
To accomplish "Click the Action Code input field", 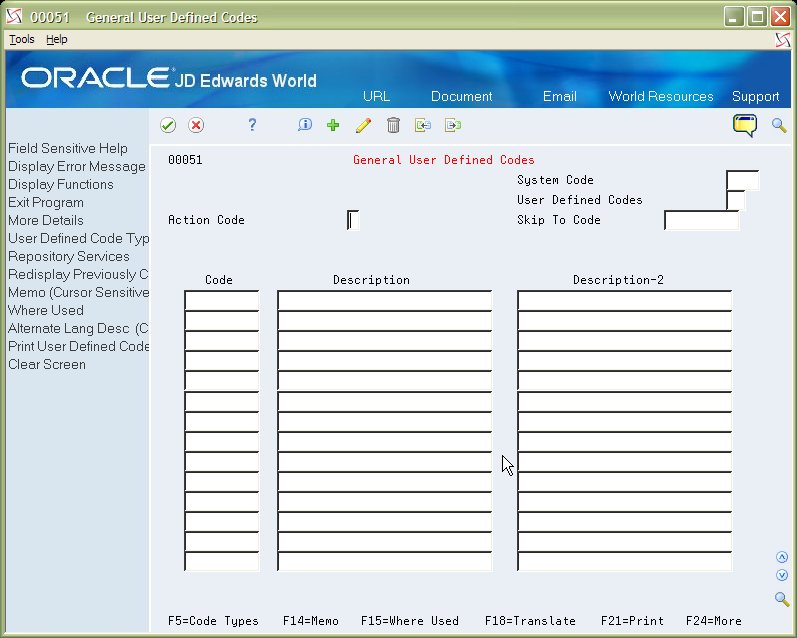I will click(353, 220).
